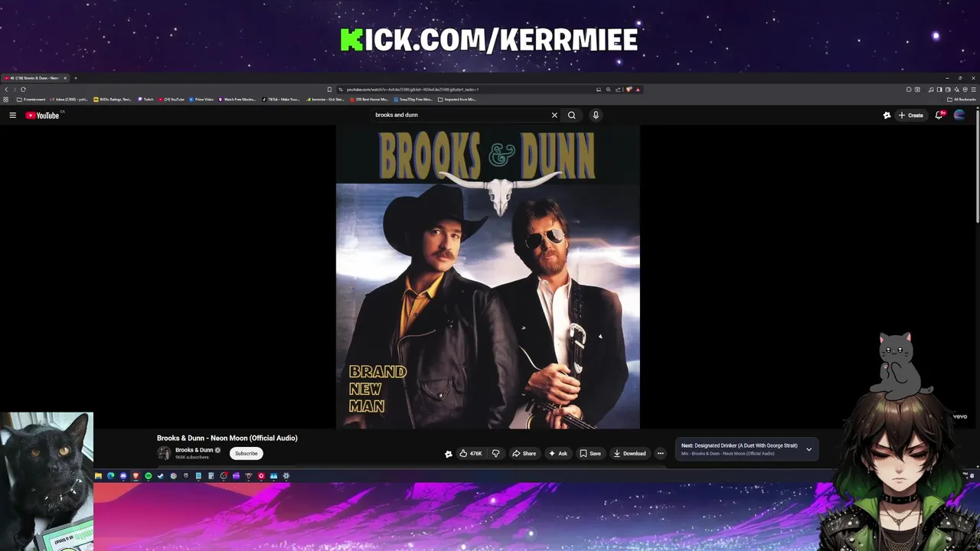Screen dimensions: 980x551
Task: Open Imported bookmarks folder
Action: pos(456,99)
